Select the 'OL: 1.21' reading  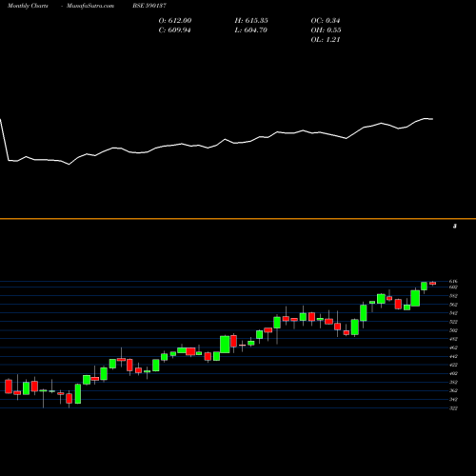pos(326,40)
